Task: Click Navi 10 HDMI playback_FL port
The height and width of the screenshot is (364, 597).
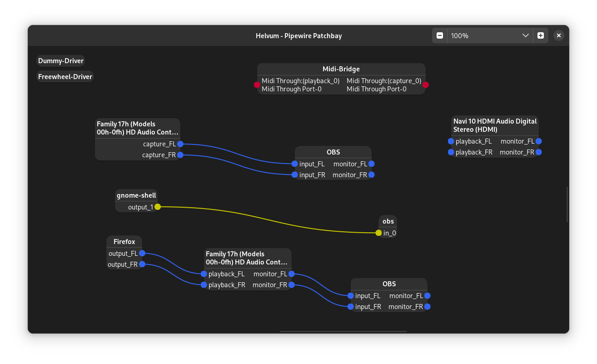Action: click(451, 141)
